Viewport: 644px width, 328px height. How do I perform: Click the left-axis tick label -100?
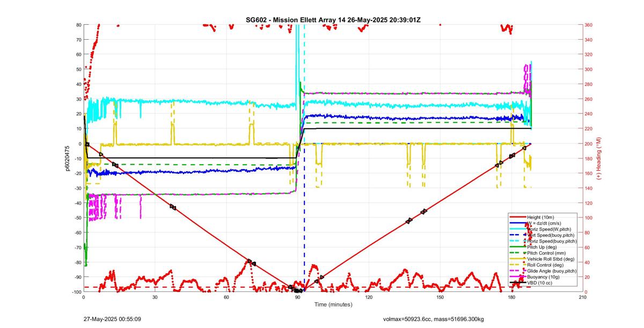pyautogui.click(x=76, y=291)
